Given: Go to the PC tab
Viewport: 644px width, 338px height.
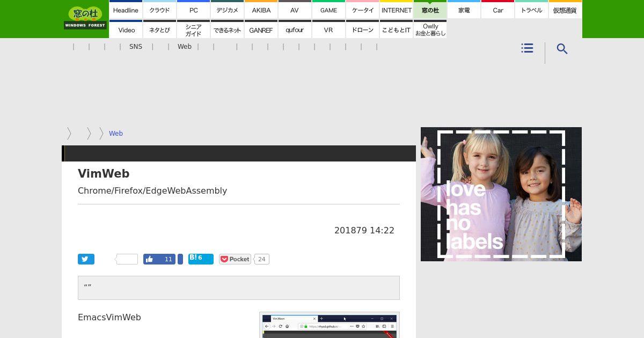Looking at the screenshot, I should [193, 10].
